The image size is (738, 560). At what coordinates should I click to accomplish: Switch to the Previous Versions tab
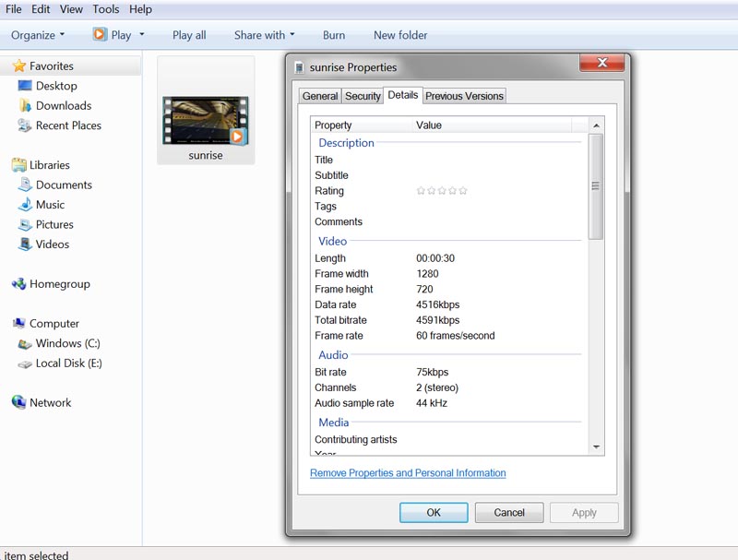(464, 96)
